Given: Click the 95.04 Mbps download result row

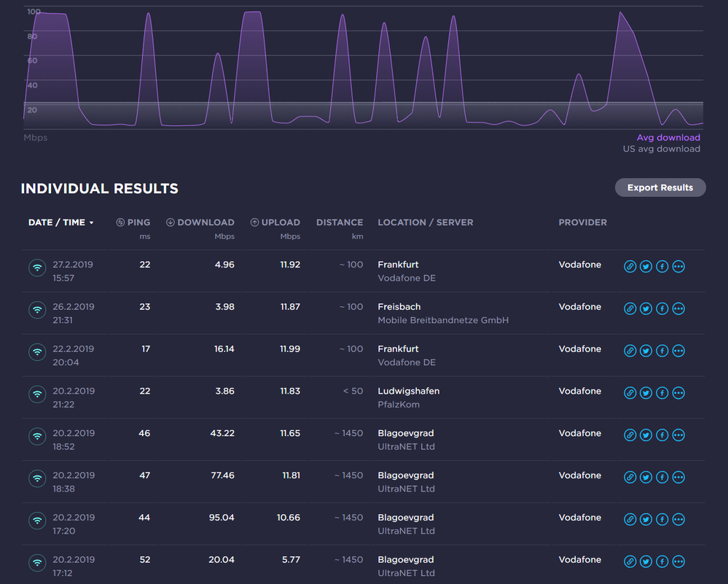Looking at the screenshot, I should click(x=219, y=518).
